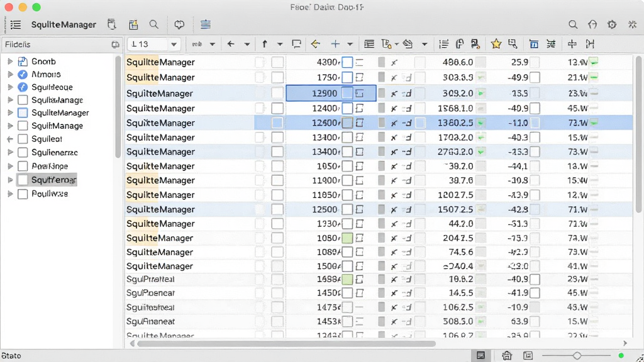Expand the SquilteManager tree node

click(10, 112)
